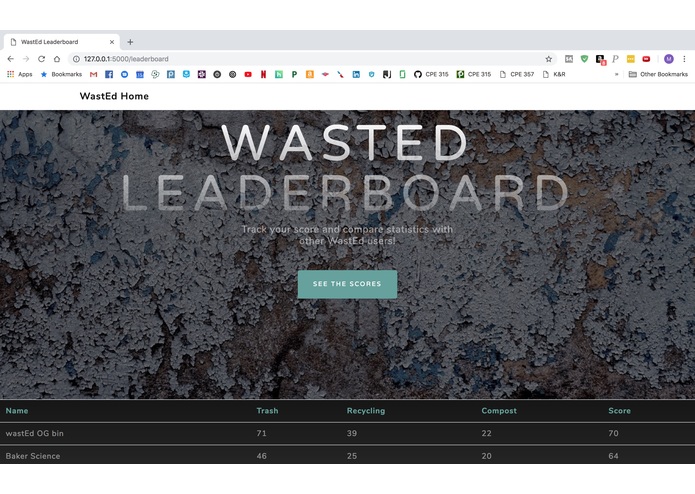Open the yellow extension icon in toolbar

[x=631, y=59]
